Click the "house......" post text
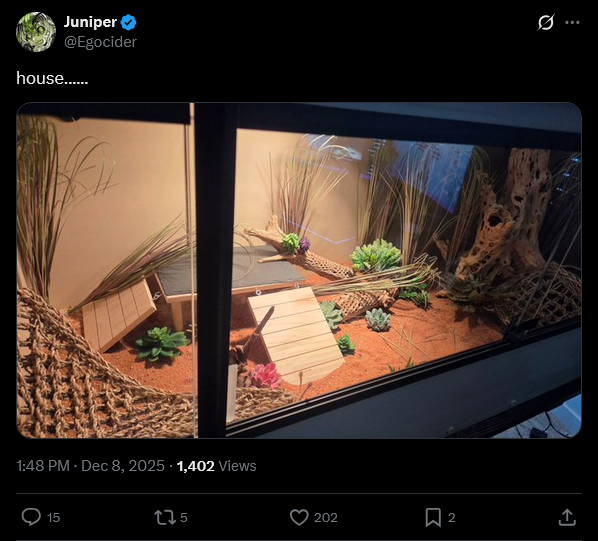Screen dimensions: 598x541 [x=52, y=79]
